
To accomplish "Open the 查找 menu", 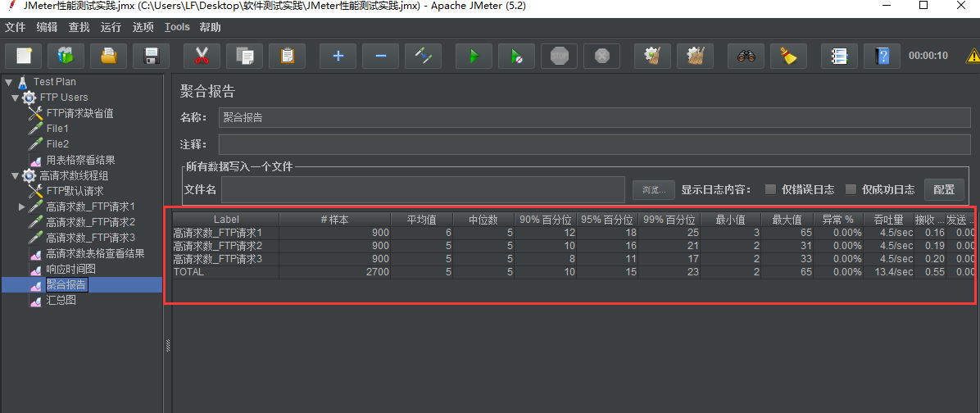I will click(79, 28).
